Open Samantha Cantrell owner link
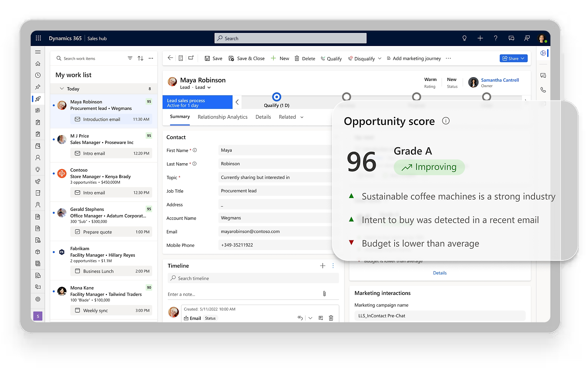The width and height of the screenshot is (588, 371). [500, 80]
